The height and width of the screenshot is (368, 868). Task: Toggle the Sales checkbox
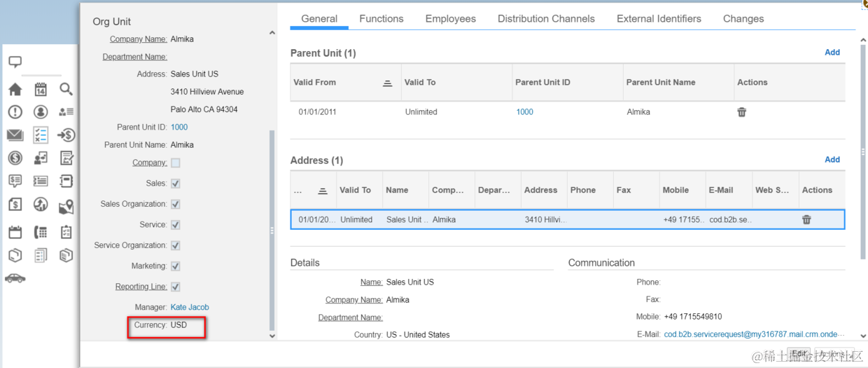pyautogui.click(x=175, y=184)
